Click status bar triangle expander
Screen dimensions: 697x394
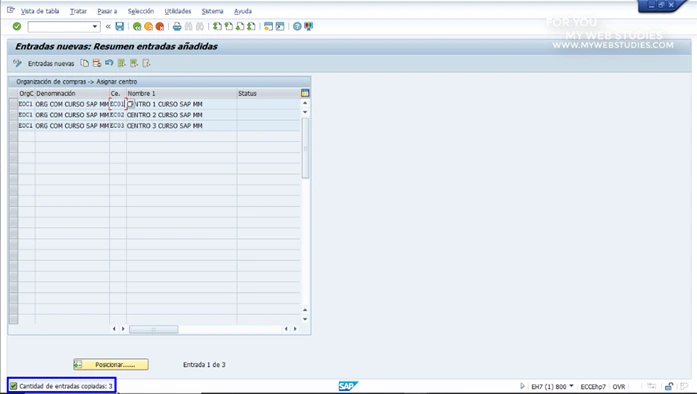522,386
